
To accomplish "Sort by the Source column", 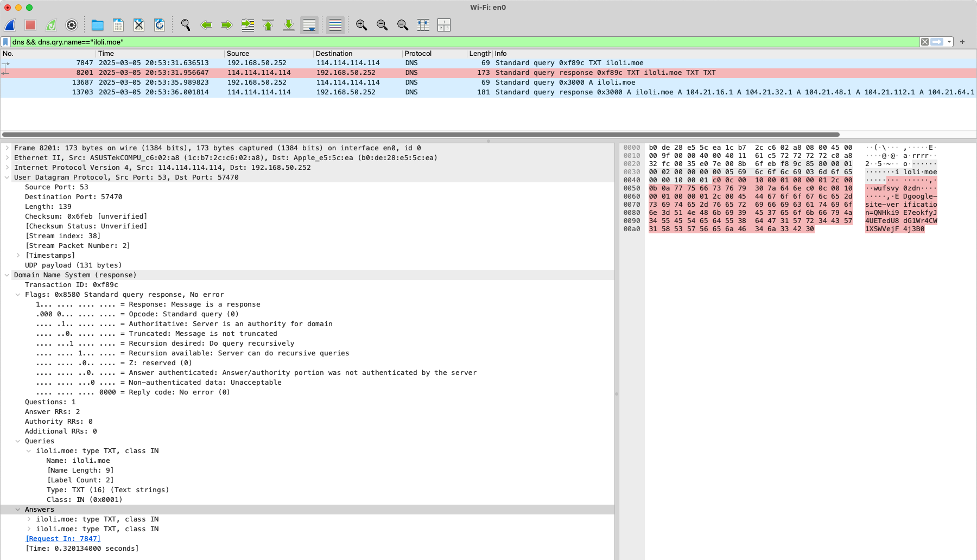I will (269, 54).
